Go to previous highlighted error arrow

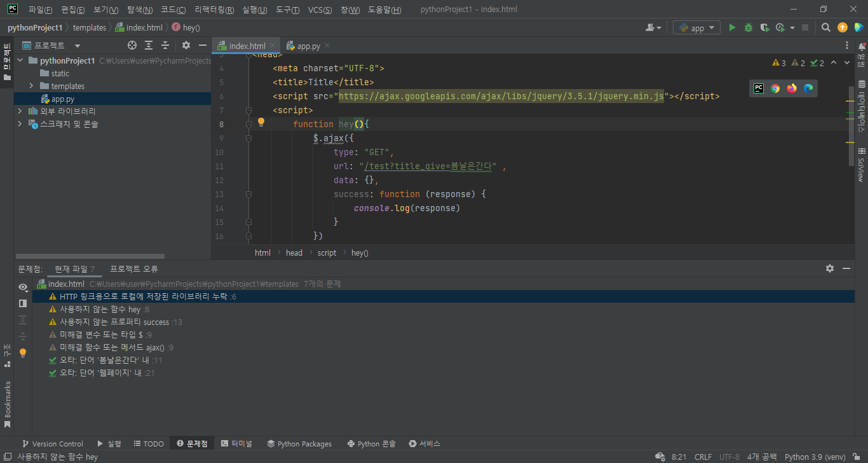(x=834, y=62)
